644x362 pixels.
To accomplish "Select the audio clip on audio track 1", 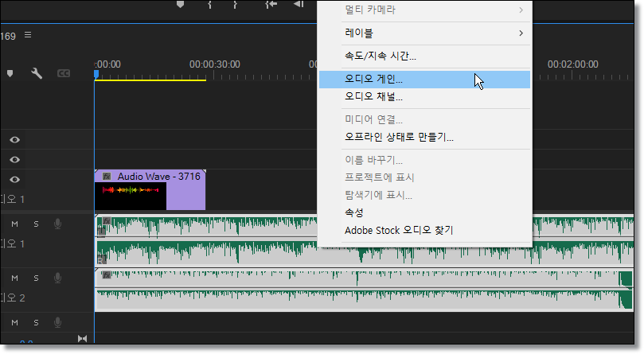I will (364, 240).
